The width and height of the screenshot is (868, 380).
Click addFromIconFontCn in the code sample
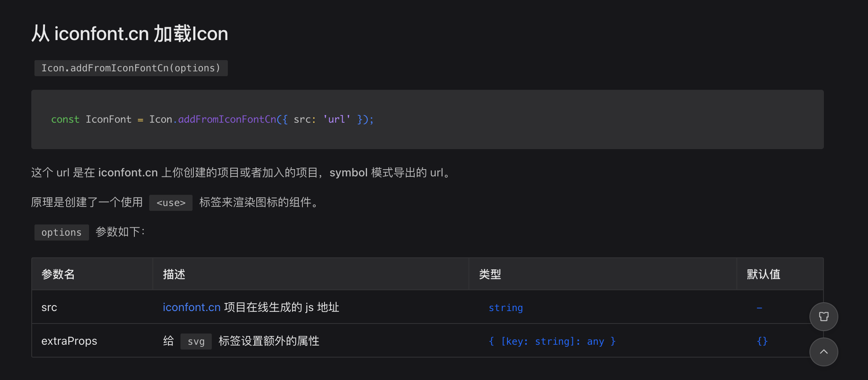(x=227, y=119)
